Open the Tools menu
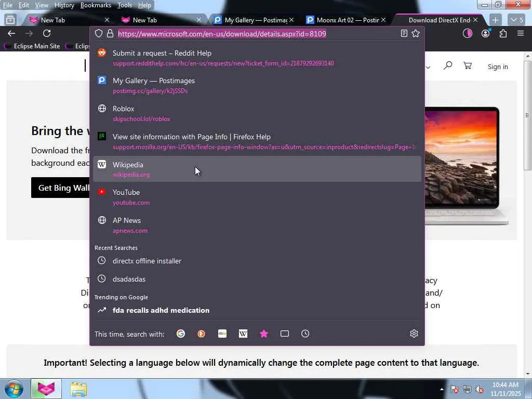This screenshot has width=532, height=399. point(125,5)
